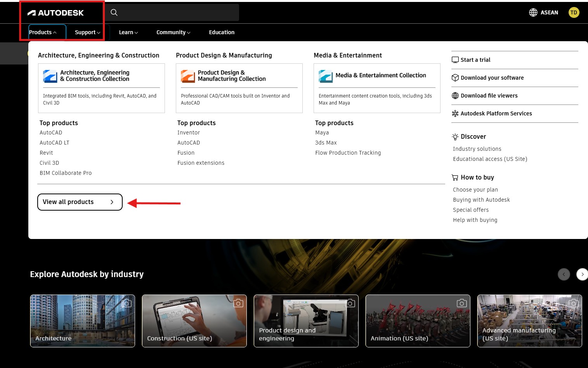Click the Media & Entertainment Collection icon
This screenshot has height=368, width=588.
[x=326, y=76]
